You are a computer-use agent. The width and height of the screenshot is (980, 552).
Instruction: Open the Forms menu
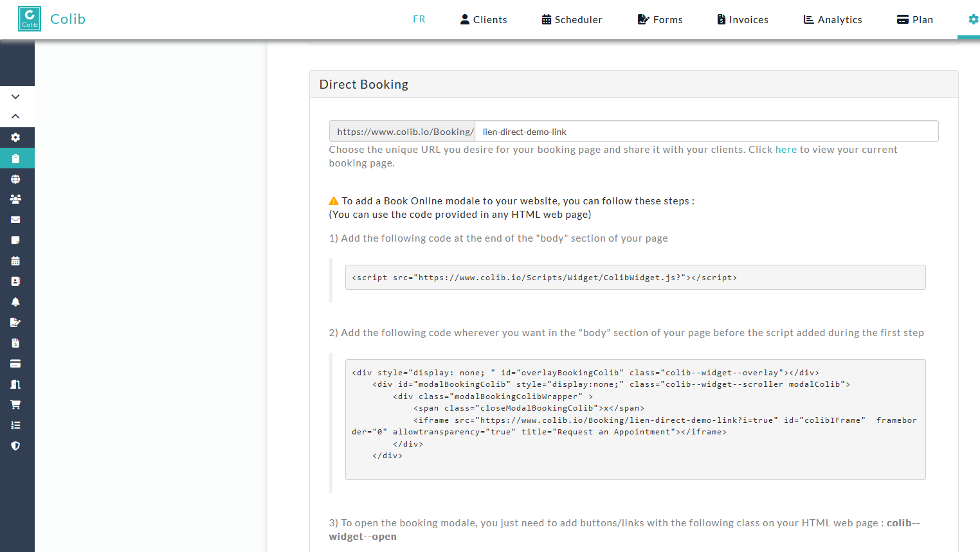coord(660,19)
